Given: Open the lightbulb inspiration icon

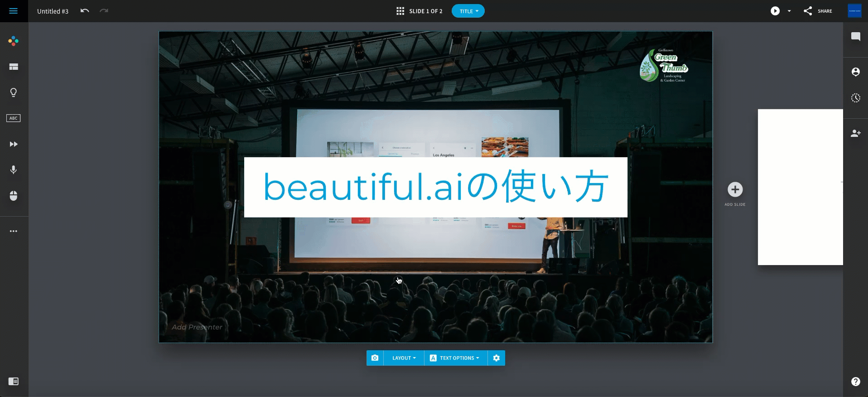Looking at the screenshot, I should click(14, 92).
